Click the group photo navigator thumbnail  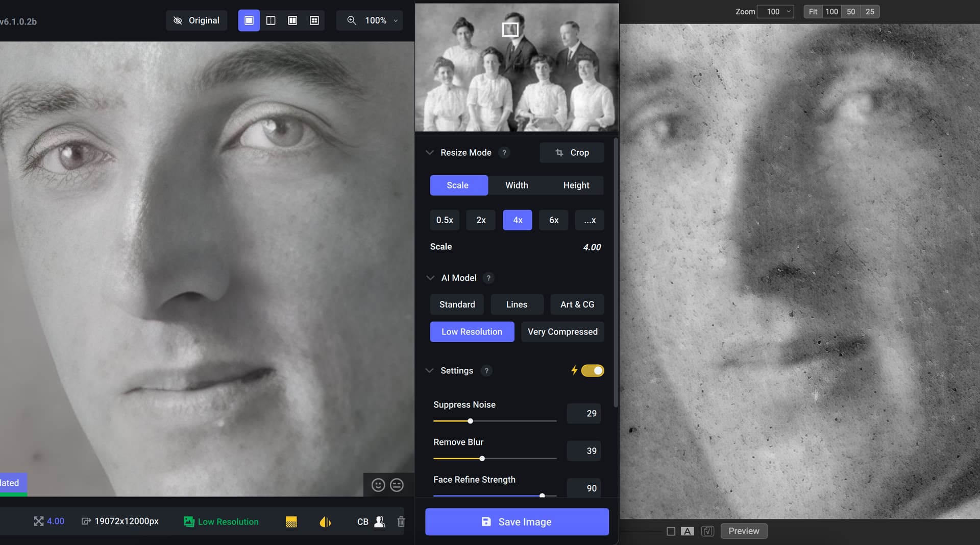click(x=517, y=67)
